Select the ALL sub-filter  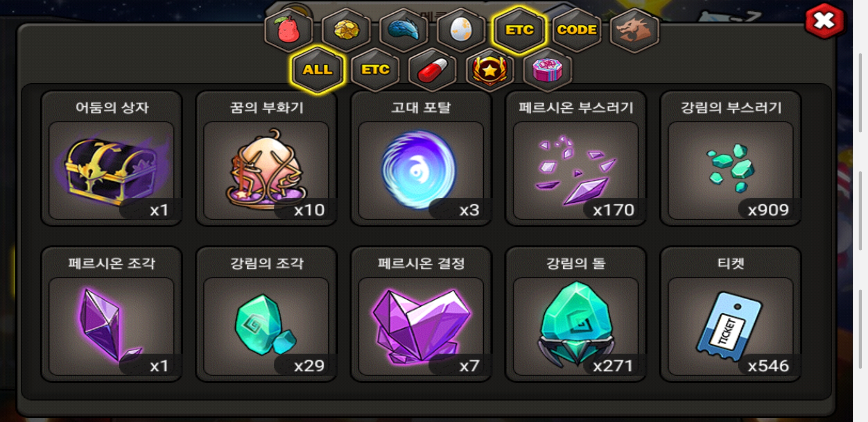click(318, 70)
